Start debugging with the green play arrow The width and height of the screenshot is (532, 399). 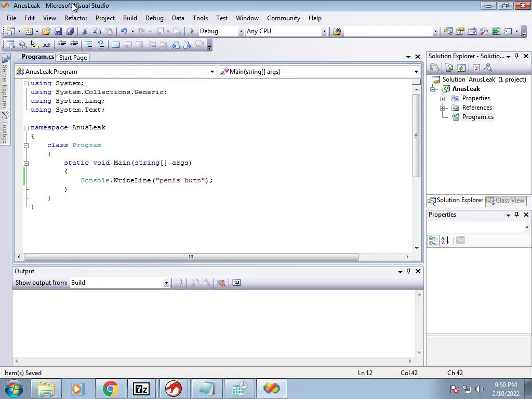pyautogui.click(x=192, y=31)
